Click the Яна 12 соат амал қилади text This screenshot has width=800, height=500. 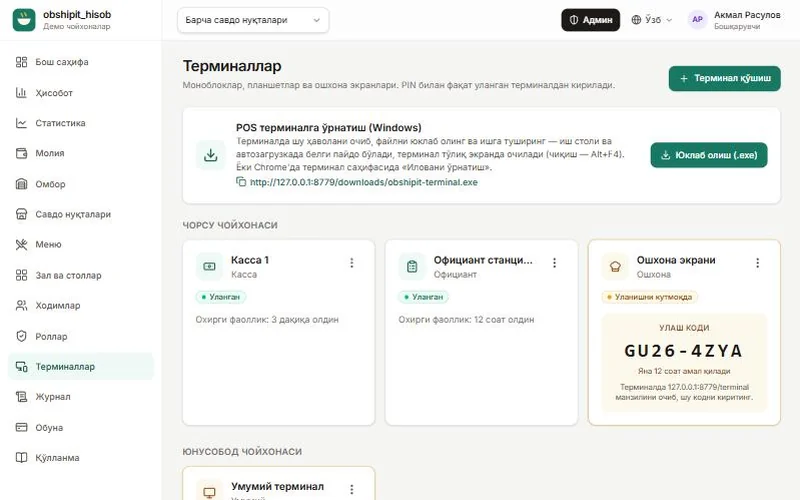[684, 371]
